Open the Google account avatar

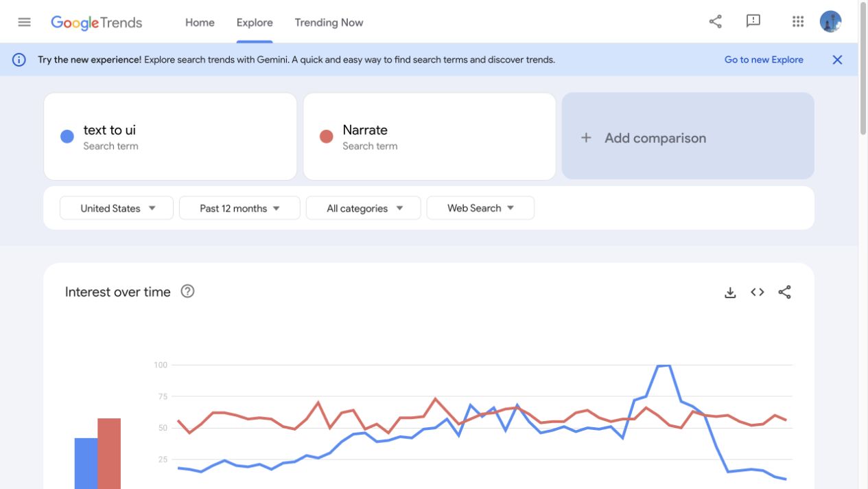tap(830, 22)
